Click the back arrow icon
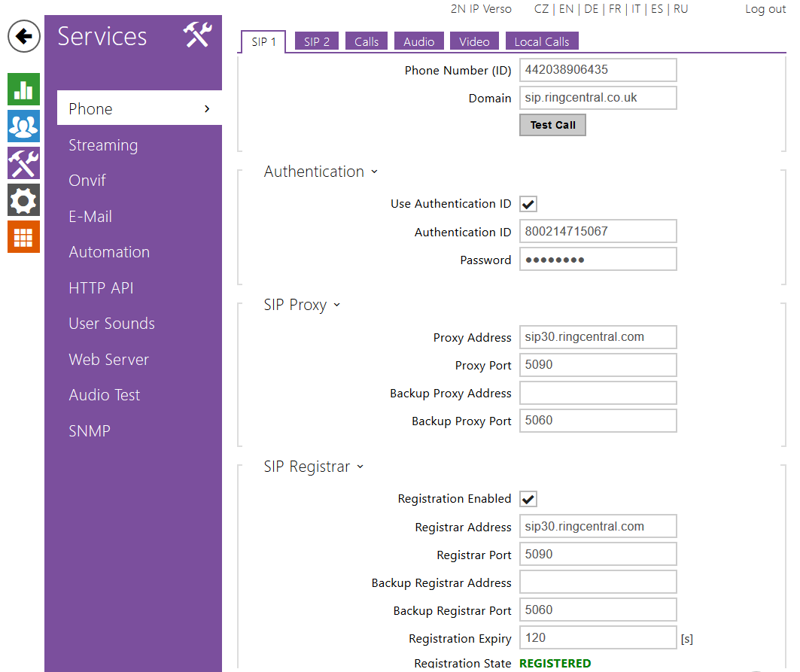 (x=24, y=36)
